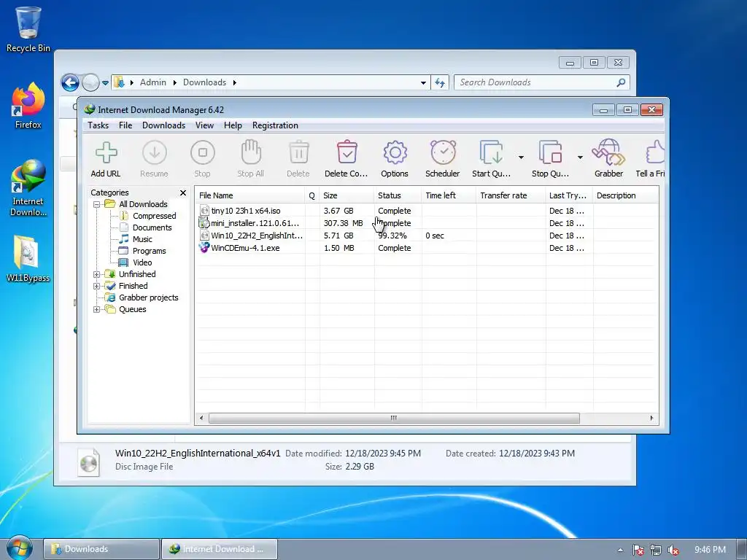Screen dimensions: 747x560
Task: Open the Scheduler clock icon
Action: coord(443,152)
